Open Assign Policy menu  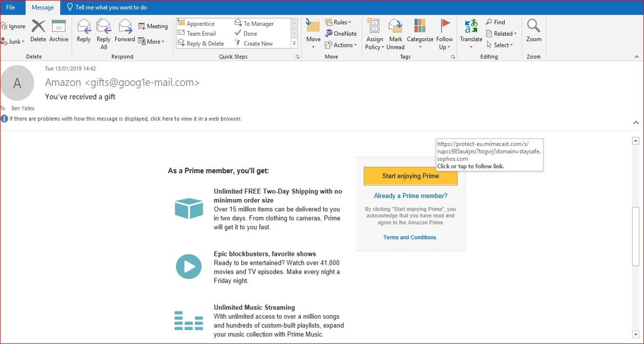click(x=374, y=34)
